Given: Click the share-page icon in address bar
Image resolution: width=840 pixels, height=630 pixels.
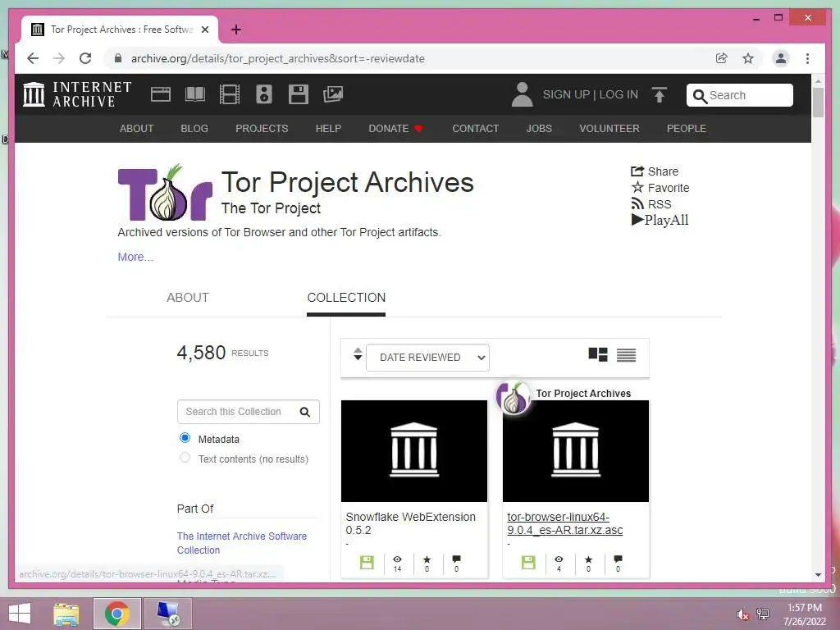Looking at the screenshot, I should click(722, 58).
